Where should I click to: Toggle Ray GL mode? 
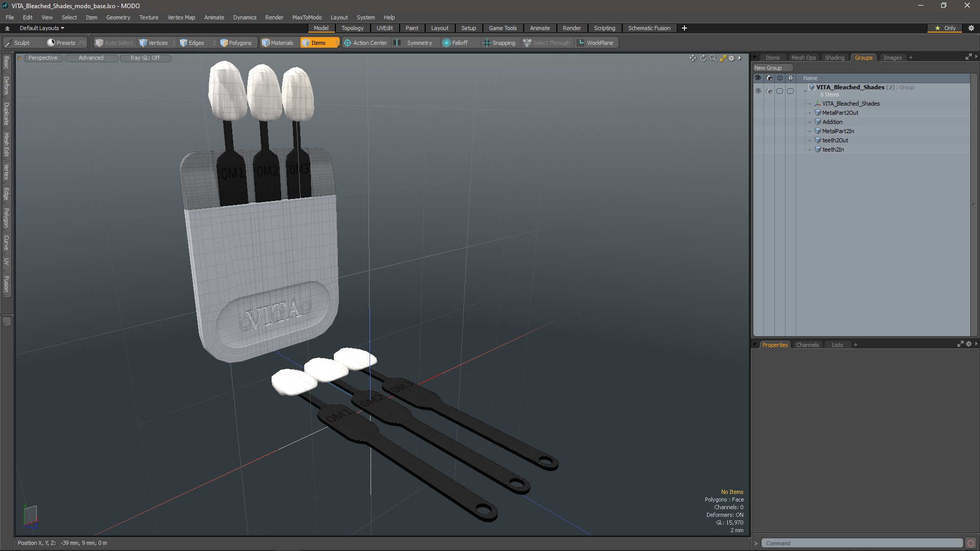pyautogui.click(x=145, y=58)
